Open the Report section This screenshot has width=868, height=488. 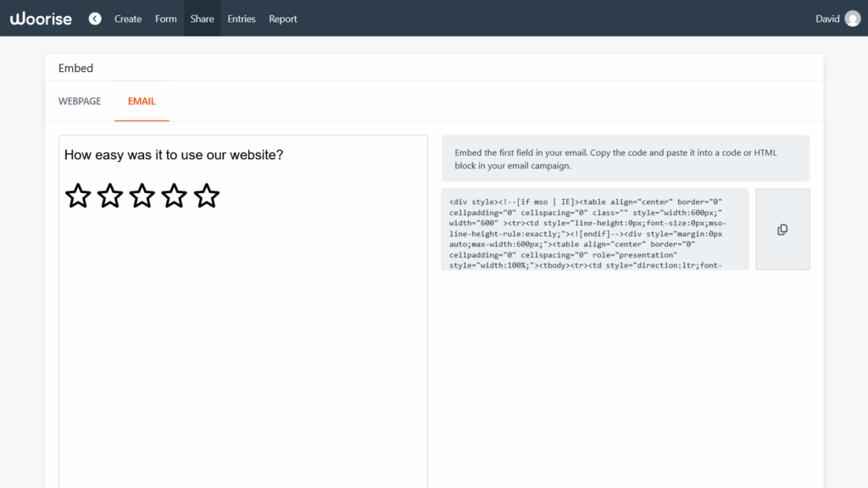click(x=282, y=18)
